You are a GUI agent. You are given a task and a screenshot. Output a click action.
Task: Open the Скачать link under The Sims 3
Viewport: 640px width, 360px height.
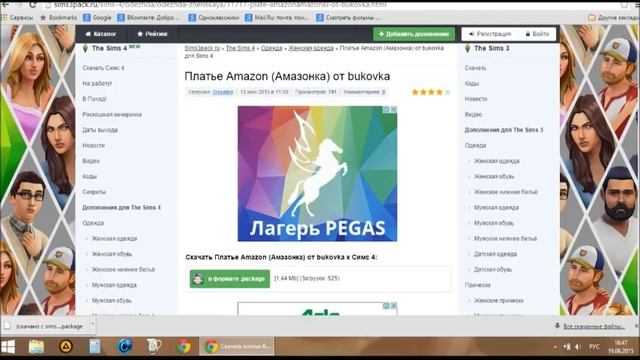[475, 68]
